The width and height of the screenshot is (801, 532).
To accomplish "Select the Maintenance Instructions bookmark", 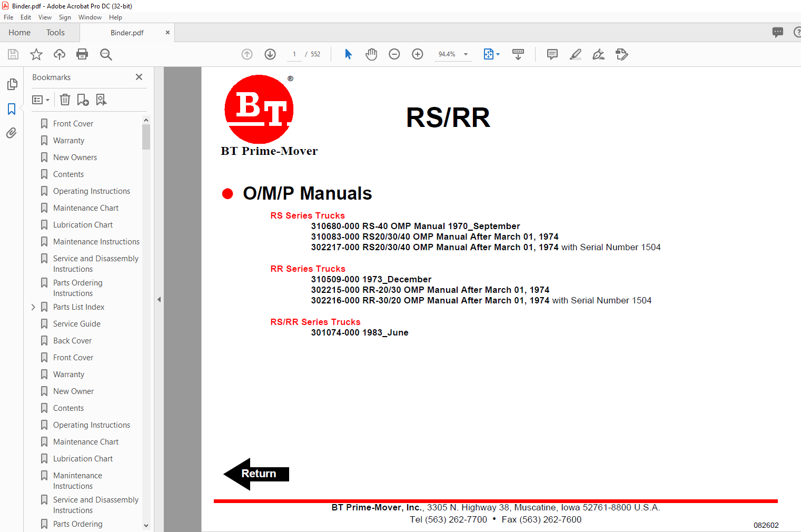I will [x=96, y=242].
